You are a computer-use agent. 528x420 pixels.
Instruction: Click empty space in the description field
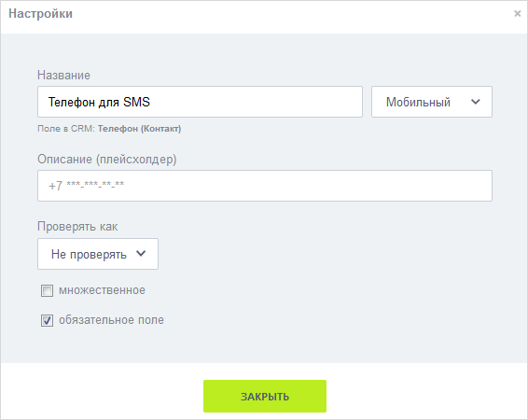[303, 186]
